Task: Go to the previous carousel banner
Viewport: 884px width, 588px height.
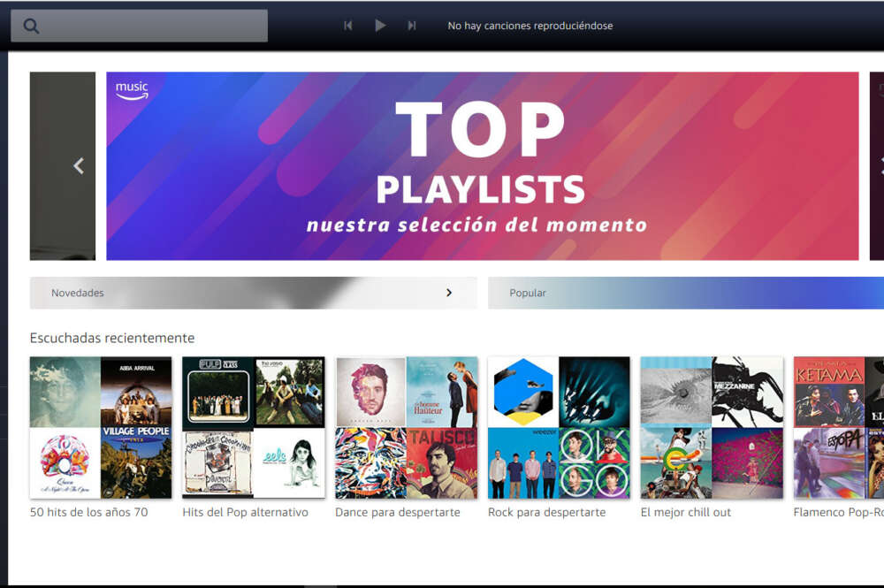Action: tap(79, 165)
